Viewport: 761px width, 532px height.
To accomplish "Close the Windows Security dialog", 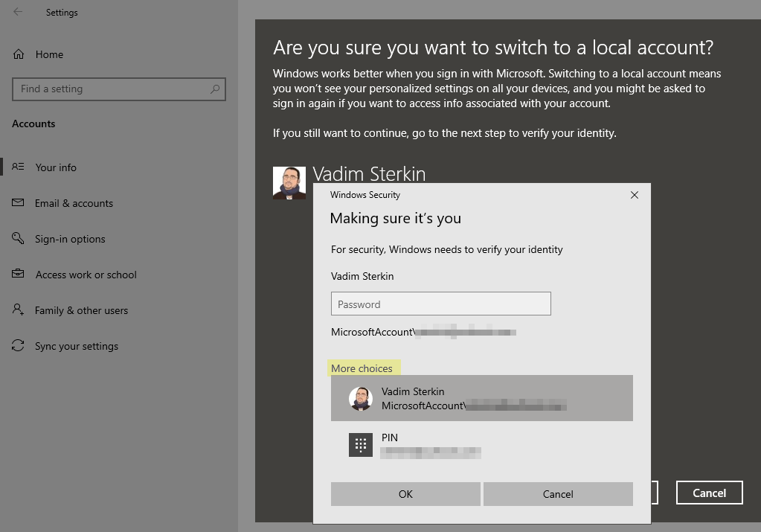I will 635,195.
